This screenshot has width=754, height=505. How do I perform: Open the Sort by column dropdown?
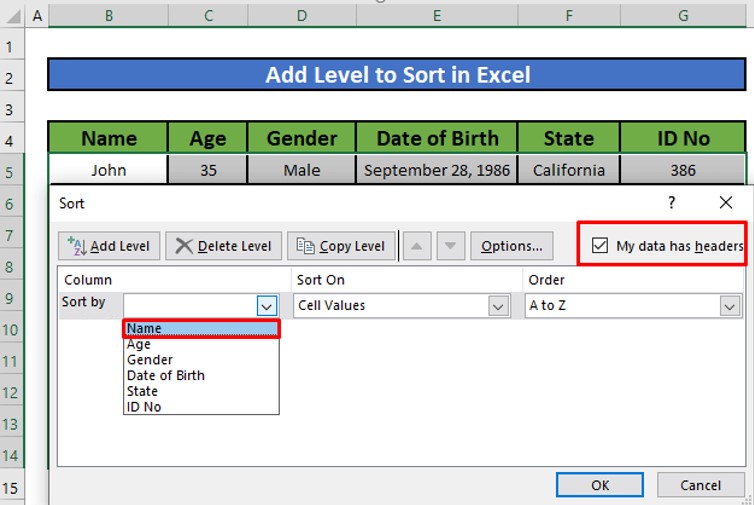(x=267, y=306)
